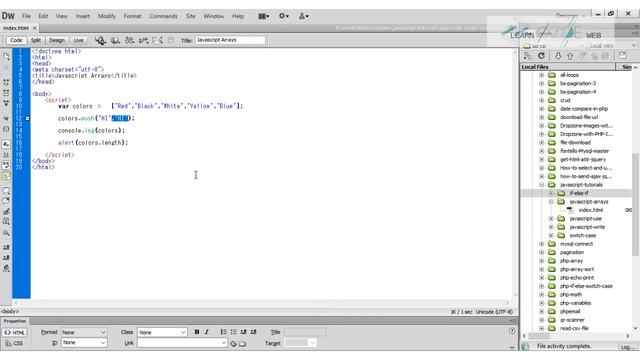Switch to Split view
Image resolution: width=640 pixels, height=360 pixels.
point(36,40)
